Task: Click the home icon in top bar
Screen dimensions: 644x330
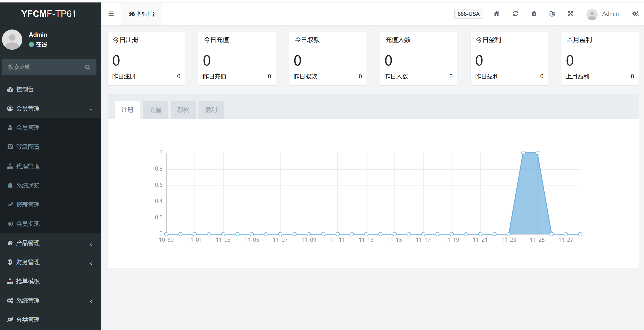Action: point(496,14)
